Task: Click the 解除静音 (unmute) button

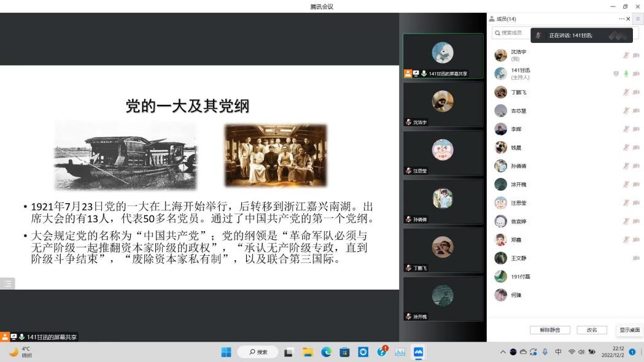Action: point(550,330)
